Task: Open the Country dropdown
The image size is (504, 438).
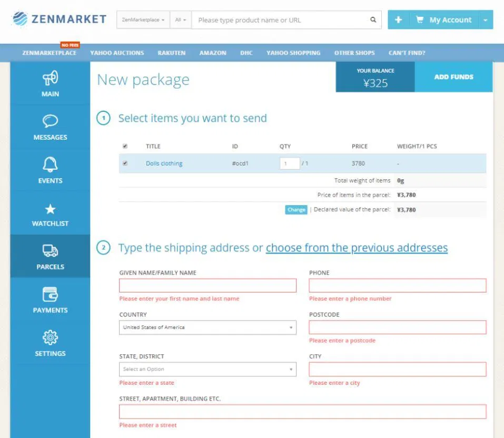Action: coord(207,327)
